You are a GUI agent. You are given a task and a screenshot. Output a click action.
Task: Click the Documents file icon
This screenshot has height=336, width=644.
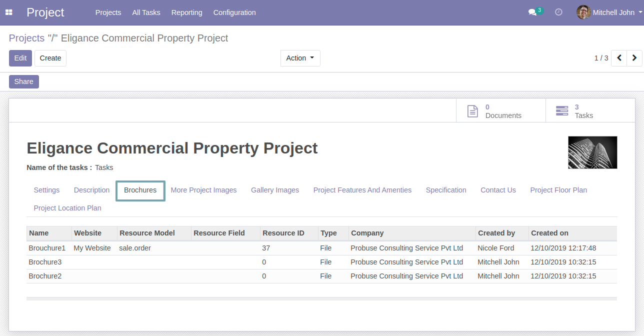coord(472,111)
